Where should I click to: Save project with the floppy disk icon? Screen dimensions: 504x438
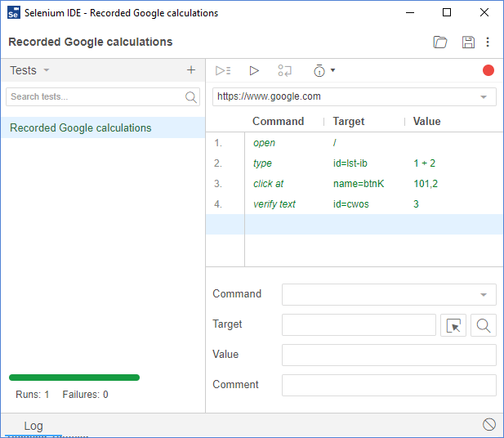point(468,42)
